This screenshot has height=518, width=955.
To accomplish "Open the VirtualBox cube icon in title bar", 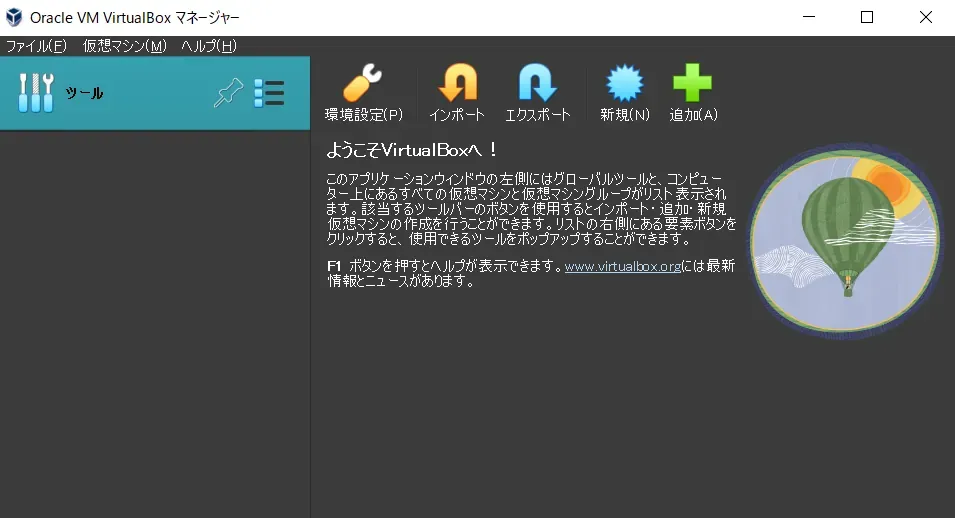I will coord(14,17).
